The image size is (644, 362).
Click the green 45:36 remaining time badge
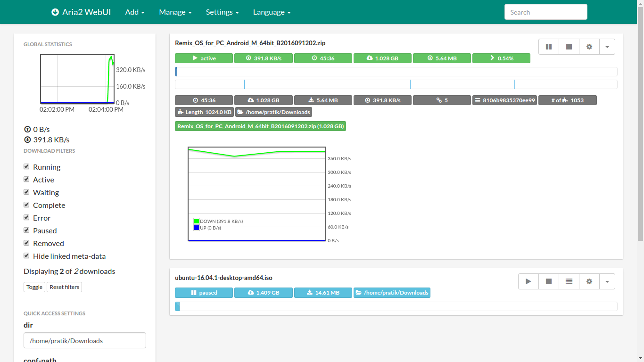323,58
